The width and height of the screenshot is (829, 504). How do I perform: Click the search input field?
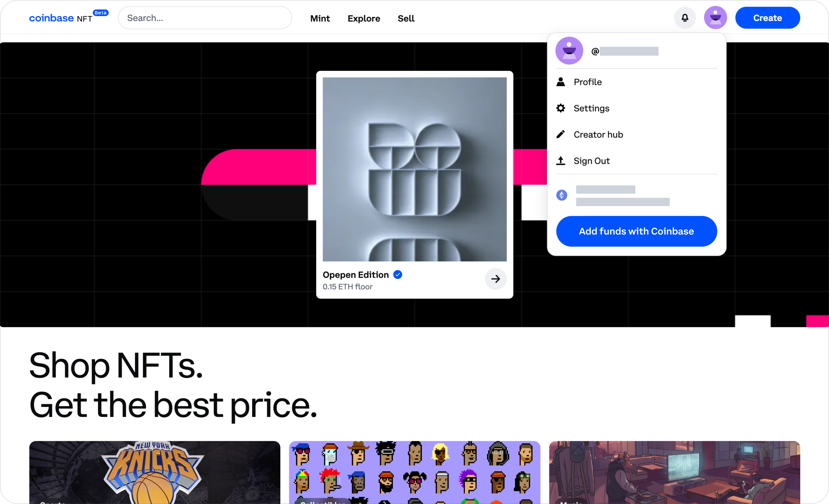(x=204, y=18)
